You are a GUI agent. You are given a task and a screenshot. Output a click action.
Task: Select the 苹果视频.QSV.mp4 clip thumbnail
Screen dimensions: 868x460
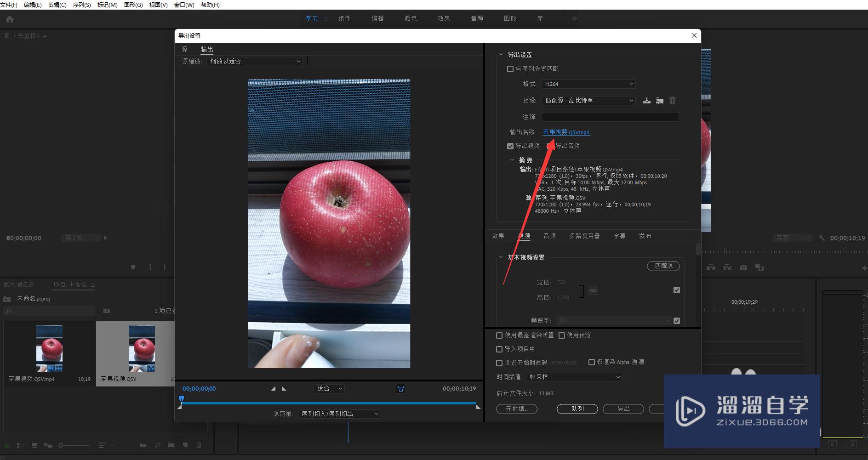[49, 348]
